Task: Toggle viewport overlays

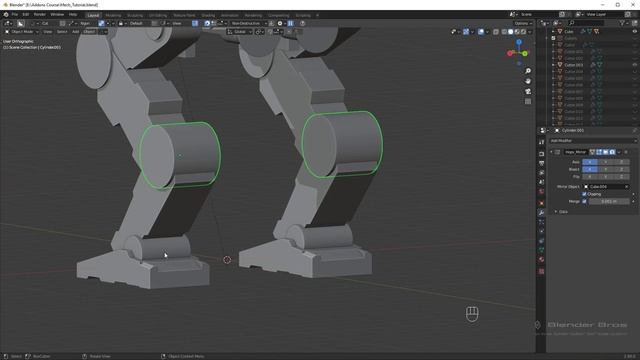Action: 481,31
